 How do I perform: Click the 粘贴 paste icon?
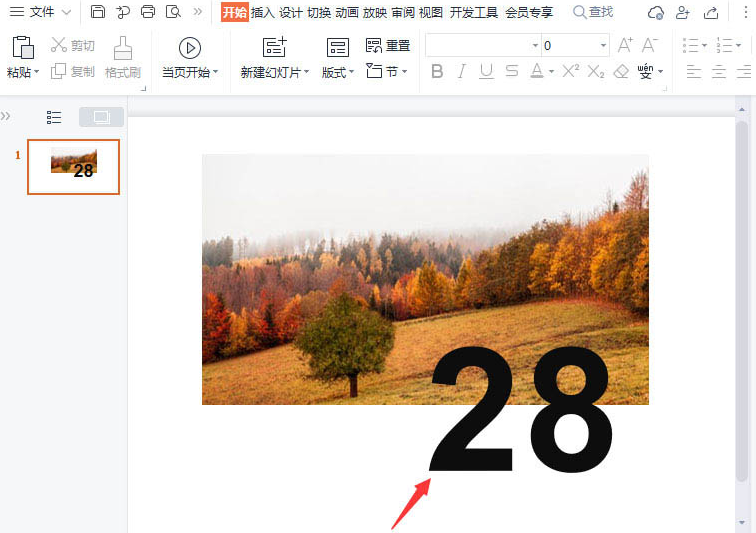(23, 48)
